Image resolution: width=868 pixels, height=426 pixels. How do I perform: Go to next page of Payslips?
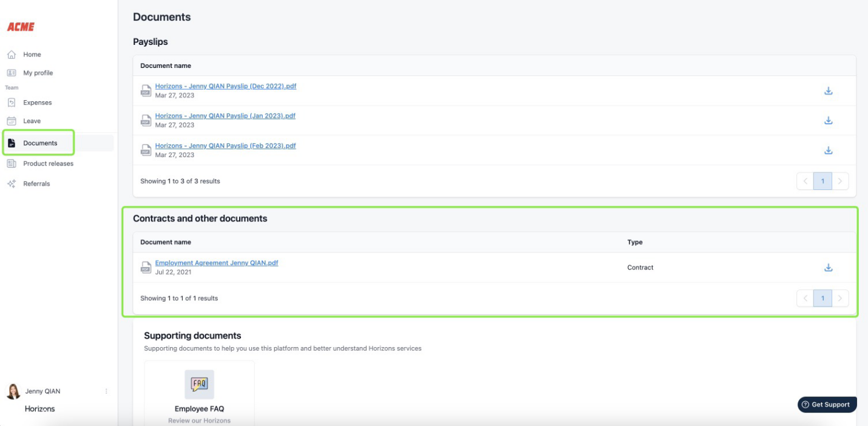point(840,181)
